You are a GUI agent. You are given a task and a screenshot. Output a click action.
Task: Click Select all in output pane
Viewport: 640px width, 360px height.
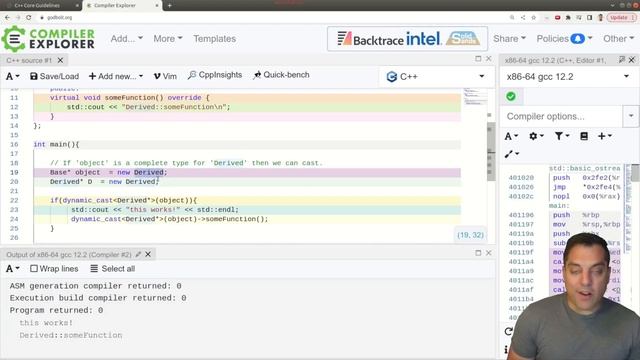(113, 269)
